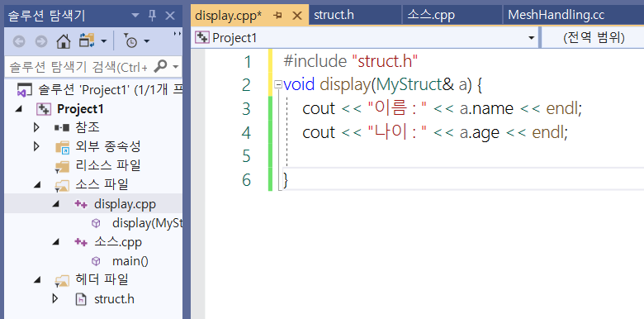Viewport: 644px width, 319px height.
Task: Place cursor on empty line 5
Action: point(463,156)
